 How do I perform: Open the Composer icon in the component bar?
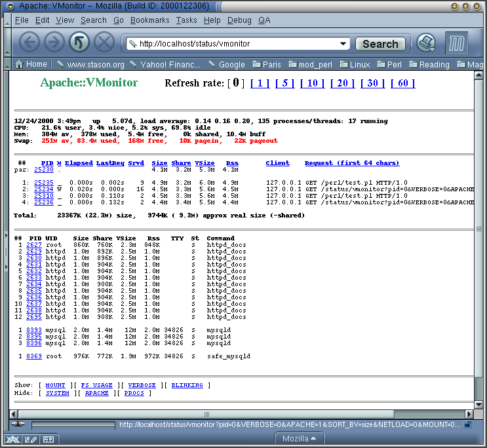click(x=31, y=439)
